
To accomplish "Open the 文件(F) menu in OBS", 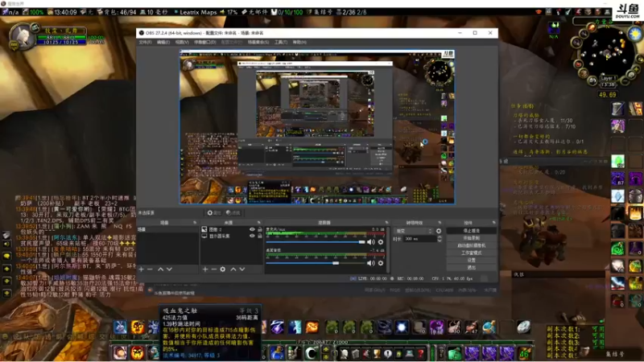I will click(145, 42).
